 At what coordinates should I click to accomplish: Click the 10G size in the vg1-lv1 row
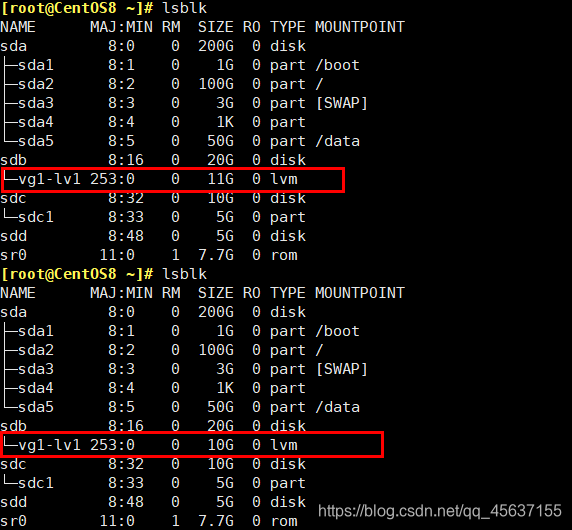[220, 445]
